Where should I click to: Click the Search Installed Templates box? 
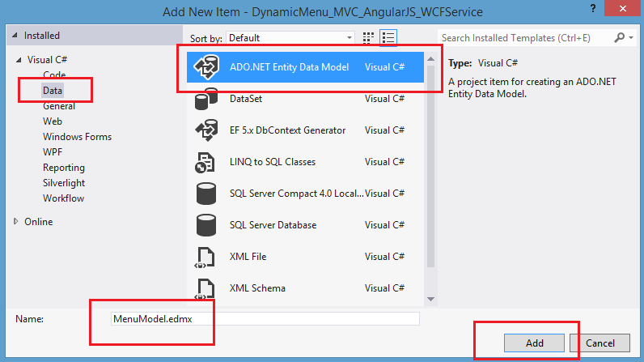tap(526, 37)
